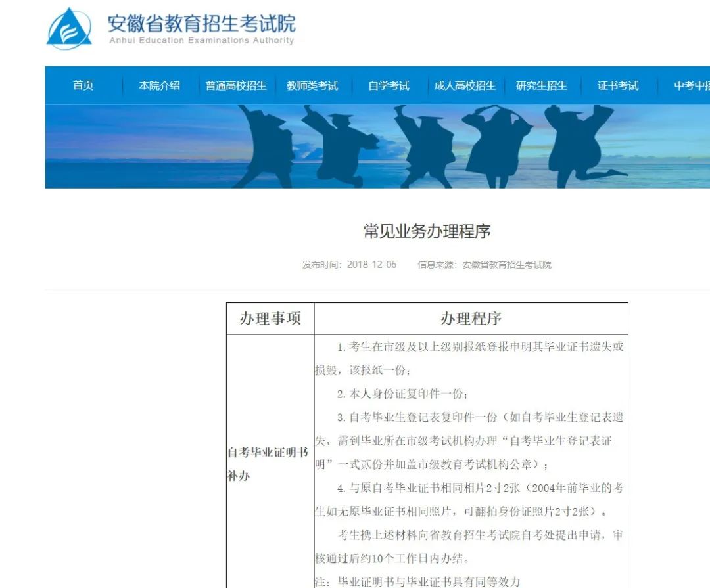This screenshot has height=588, width=710.
Task: Select 普通高校招生 in the navigation bar
Action: click(x=236, y=85)
